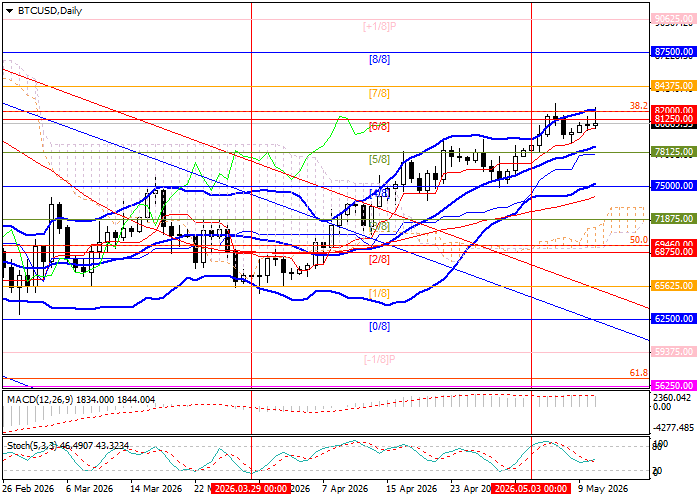Select the 87500.00 price label
Image resolution: width=700 pixels, height=500 pixels.
click(674, 52)
